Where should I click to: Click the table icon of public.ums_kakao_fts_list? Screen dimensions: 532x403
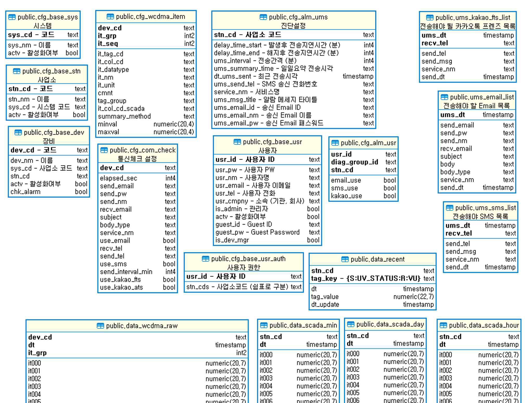[430, 18]
